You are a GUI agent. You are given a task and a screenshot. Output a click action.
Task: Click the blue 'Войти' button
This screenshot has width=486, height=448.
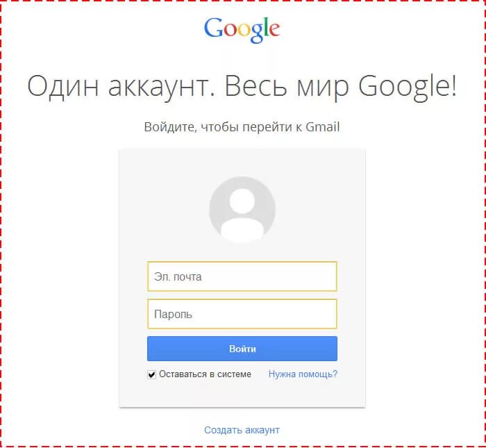tap(242, 349)
